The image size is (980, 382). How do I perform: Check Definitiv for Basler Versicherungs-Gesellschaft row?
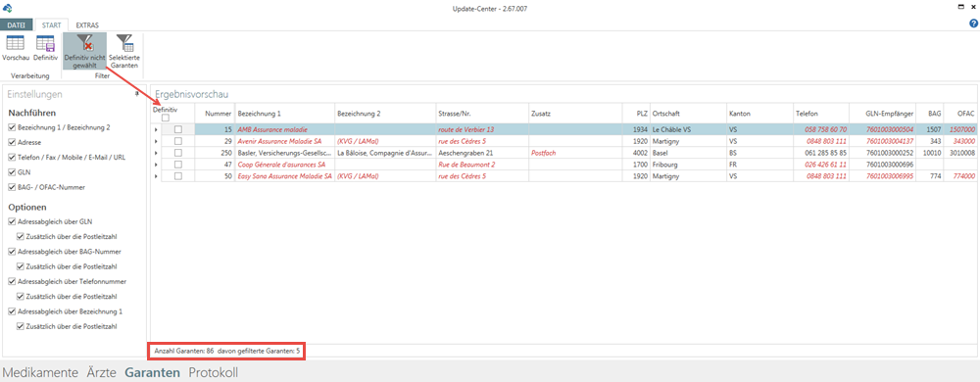pos(178,152)
